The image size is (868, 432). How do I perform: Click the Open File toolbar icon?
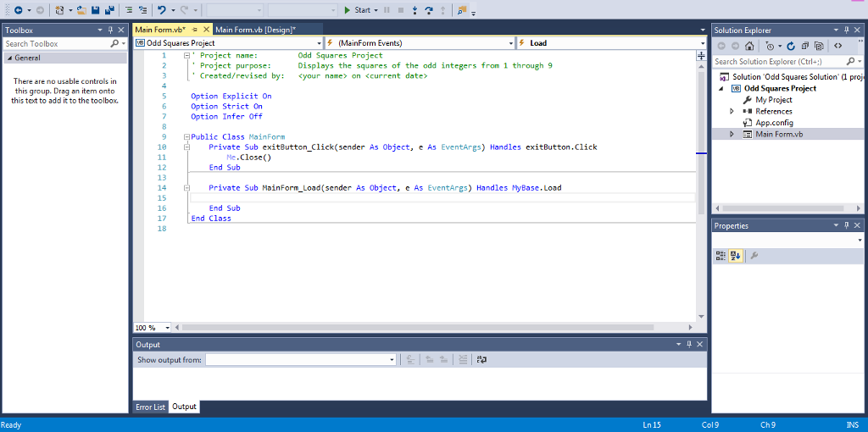coord(80,10)
